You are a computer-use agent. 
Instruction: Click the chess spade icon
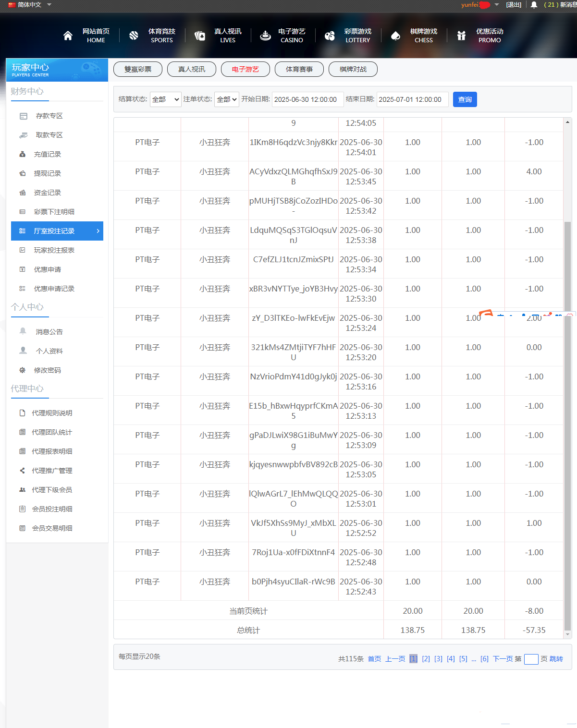point(395,36)
